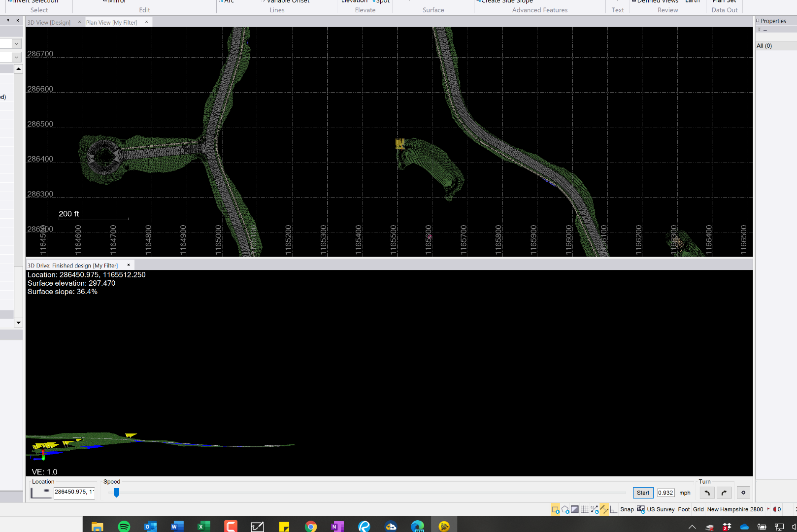
Task: Pick location using the Location picker icon
Action: 41,492
